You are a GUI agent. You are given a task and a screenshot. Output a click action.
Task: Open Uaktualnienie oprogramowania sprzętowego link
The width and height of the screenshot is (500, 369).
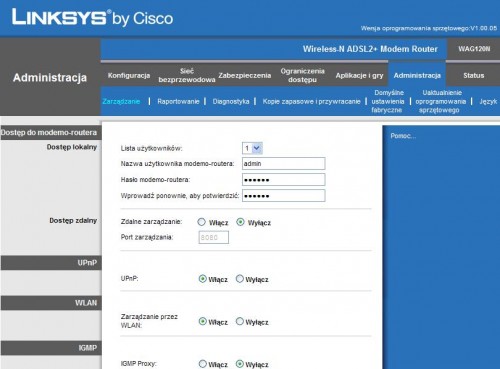pos(441,101)
